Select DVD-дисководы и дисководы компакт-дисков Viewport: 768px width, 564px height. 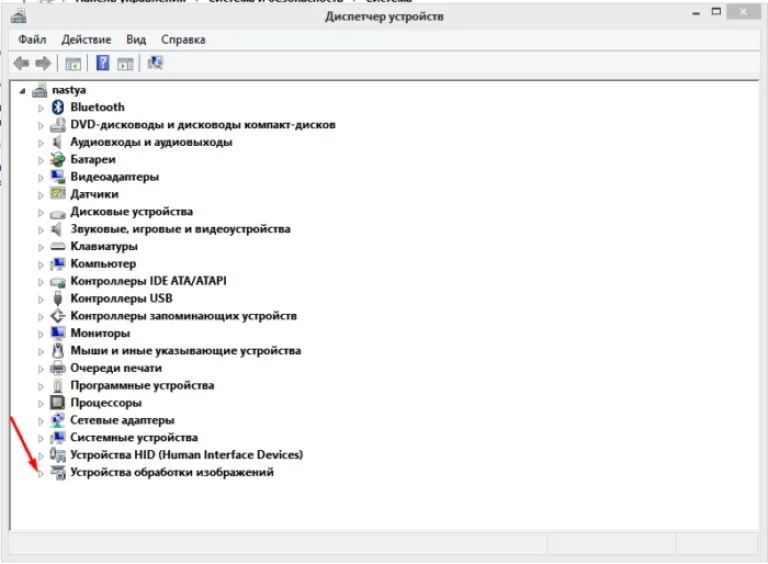pos(203,125)
